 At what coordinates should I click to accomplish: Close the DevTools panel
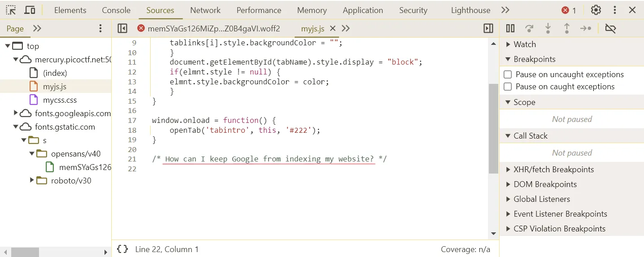point(632,10)
